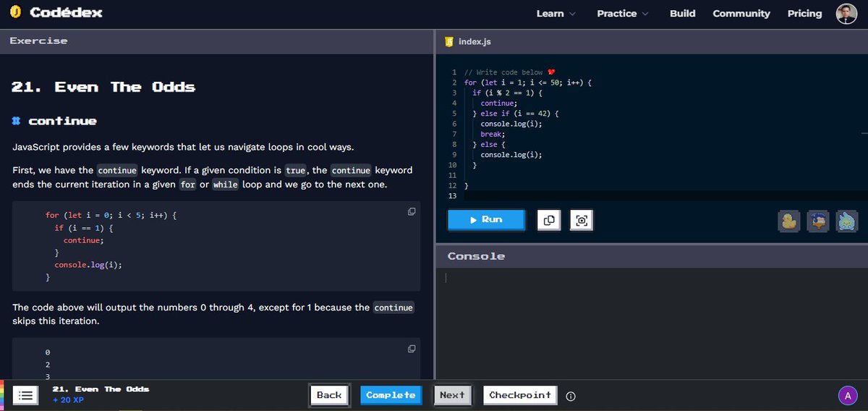Click the info icon next to Checkpoint
868x411 pixels.
[x=571, y=396]
